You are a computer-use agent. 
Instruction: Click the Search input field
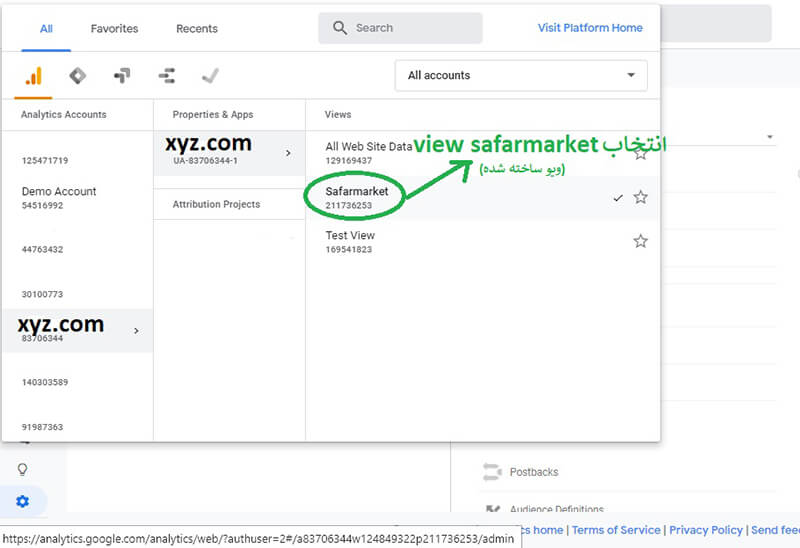point(401,28)
